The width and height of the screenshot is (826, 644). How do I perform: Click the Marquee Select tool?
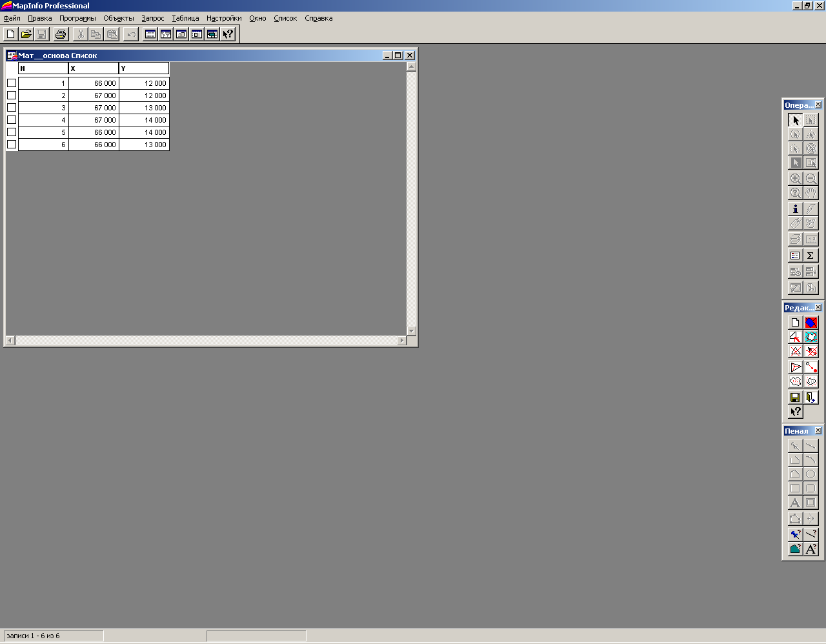pos(811,120)
